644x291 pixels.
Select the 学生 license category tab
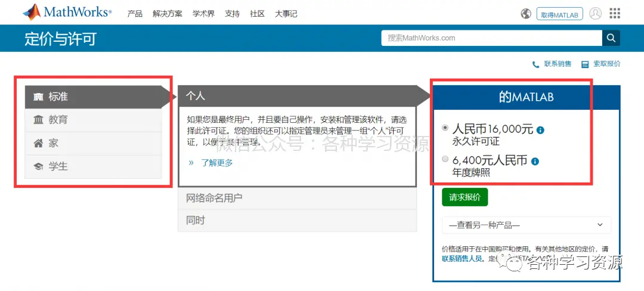(x=93, y=166)
